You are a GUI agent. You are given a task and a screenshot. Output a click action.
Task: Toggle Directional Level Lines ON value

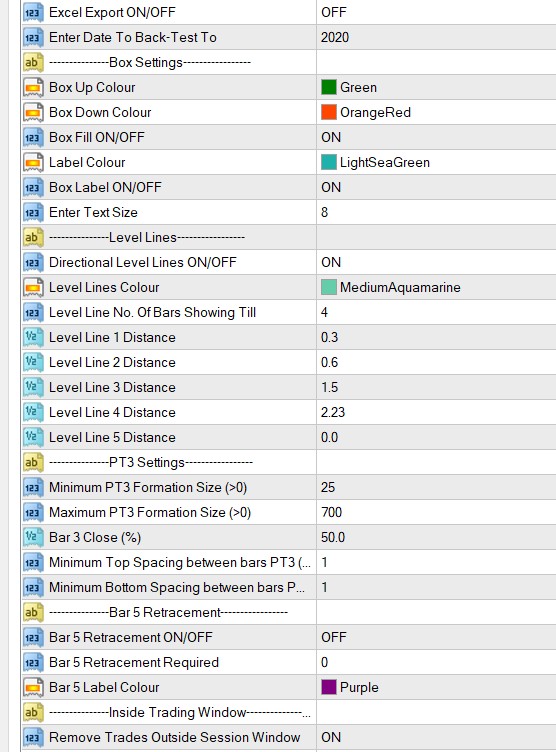click(x=436, y=262)
